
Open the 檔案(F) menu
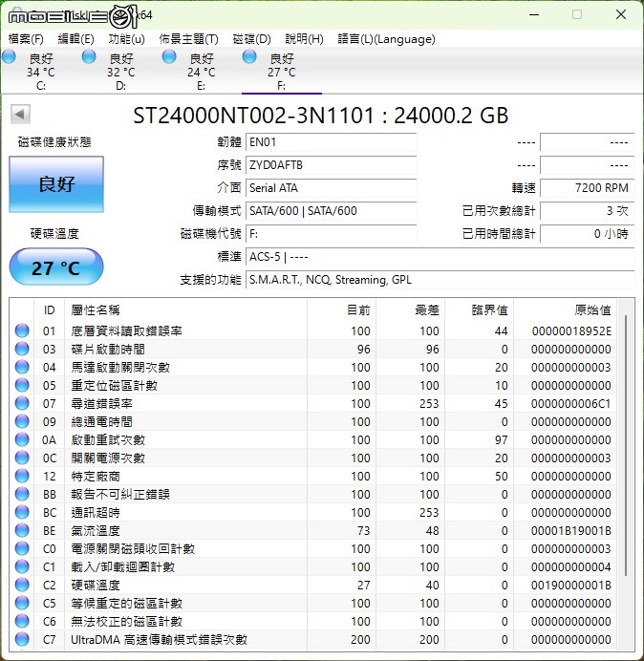pos(26,39)
